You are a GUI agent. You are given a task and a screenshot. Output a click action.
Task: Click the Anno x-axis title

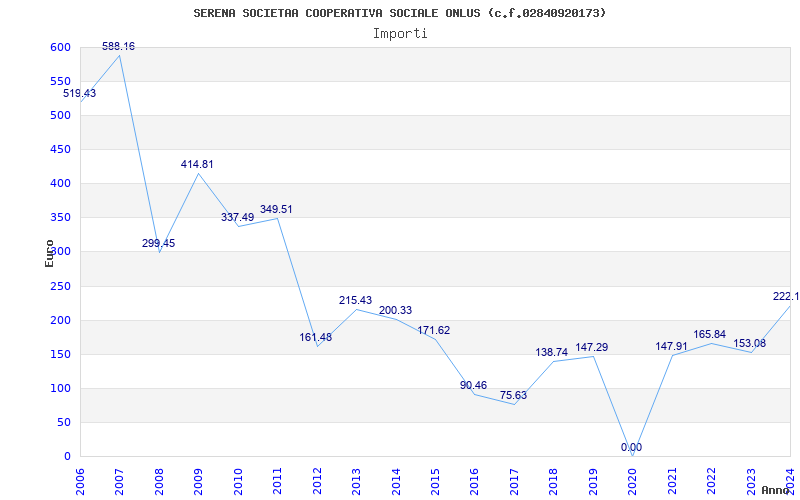point(776,490)
